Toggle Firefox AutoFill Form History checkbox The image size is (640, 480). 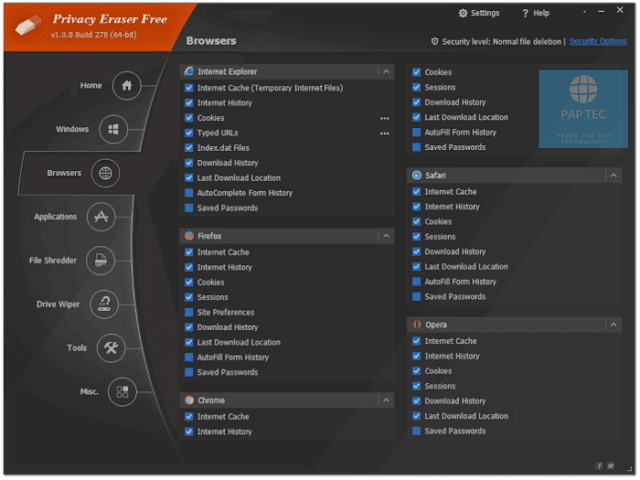click(189, 358)
